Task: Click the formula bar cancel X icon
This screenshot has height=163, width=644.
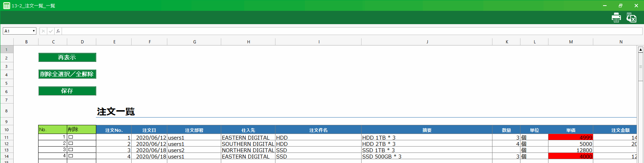Action: coord(43,31)
